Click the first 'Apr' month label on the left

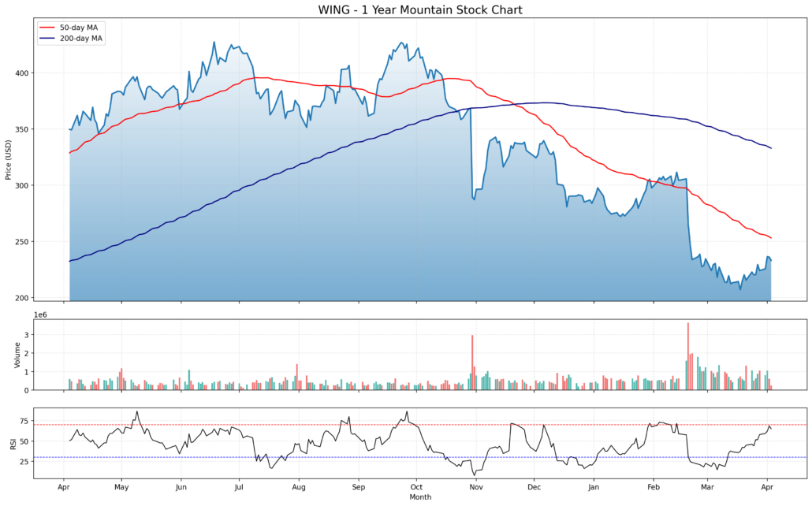pyautogui.click(x=64, y=487)
